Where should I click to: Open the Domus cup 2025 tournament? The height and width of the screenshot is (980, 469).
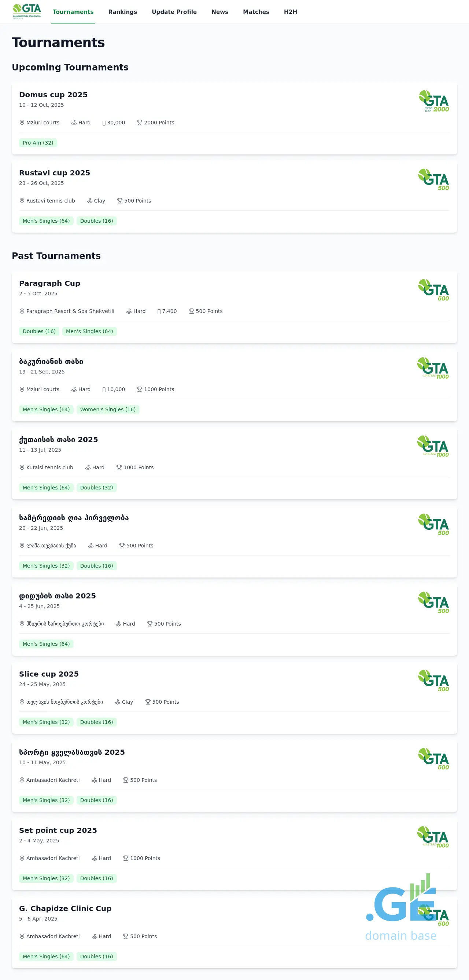point(53,95)
